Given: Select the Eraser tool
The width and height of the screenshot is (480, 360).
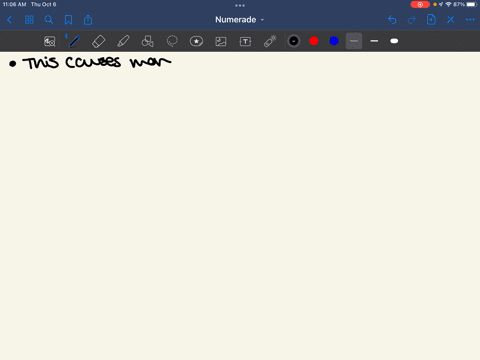Looking at the screenshot, I should (98, 41).
